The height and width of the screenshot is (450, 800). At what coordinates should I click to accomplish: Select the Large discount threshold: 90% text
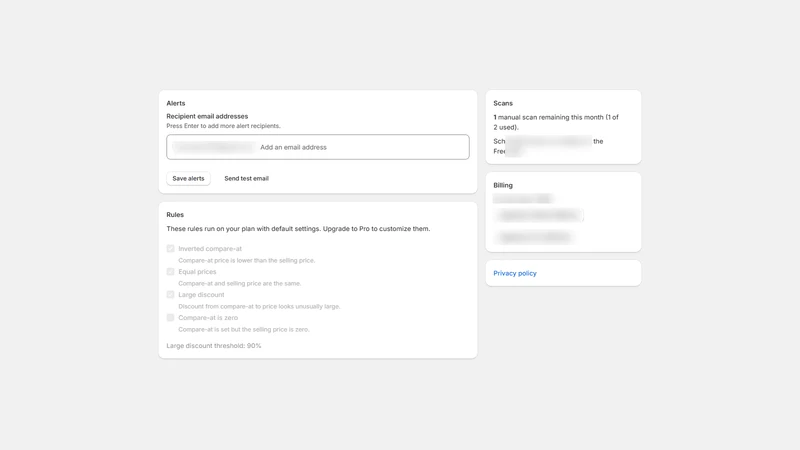214,346
